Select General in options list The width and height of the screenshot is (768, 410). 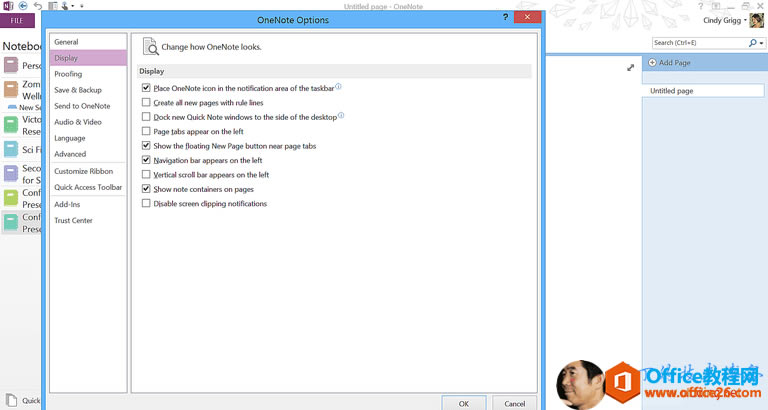click(88, 42)
